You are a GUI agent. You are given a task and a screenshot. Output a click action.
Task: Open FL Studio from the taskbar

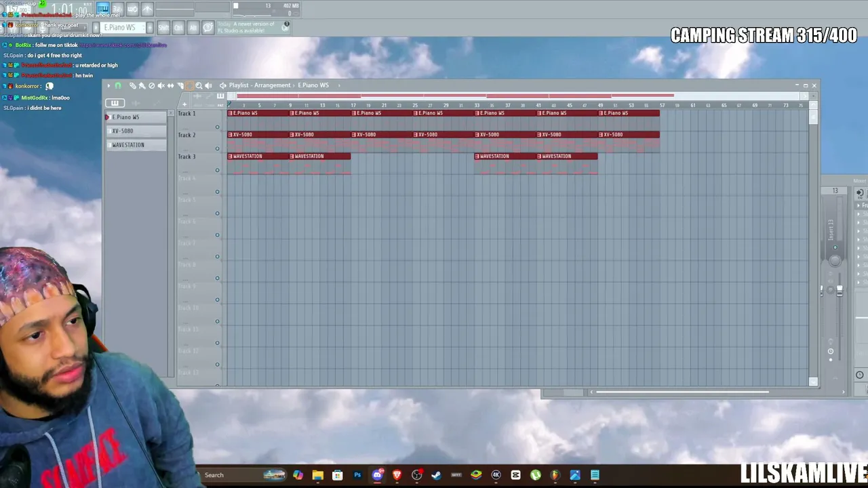tap(555, 475)
